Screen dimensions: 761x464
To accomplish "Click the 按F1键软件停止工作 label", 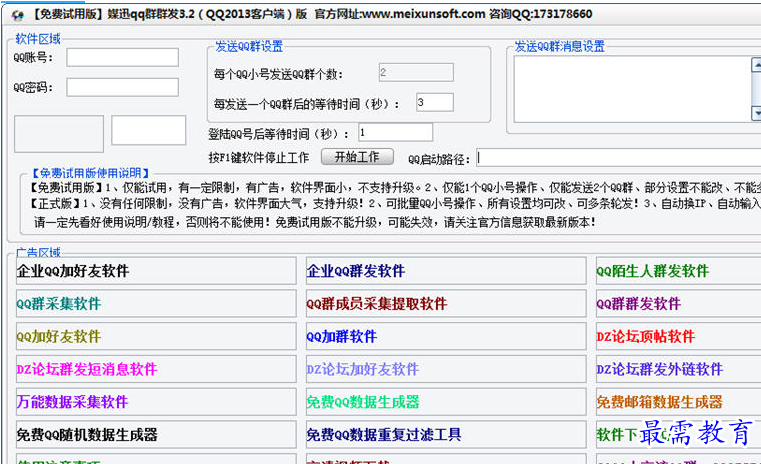I will point(259,158).
